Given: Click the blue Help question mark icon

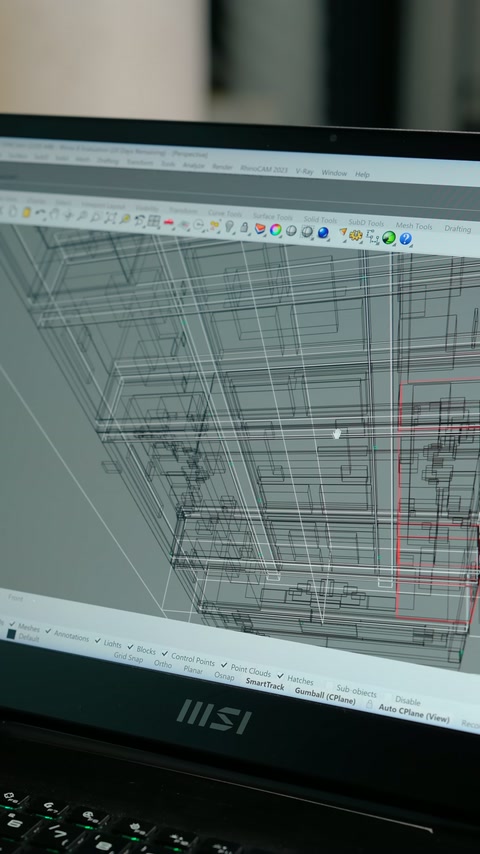Looking at the screenshot, I should [x=405, y=239].
